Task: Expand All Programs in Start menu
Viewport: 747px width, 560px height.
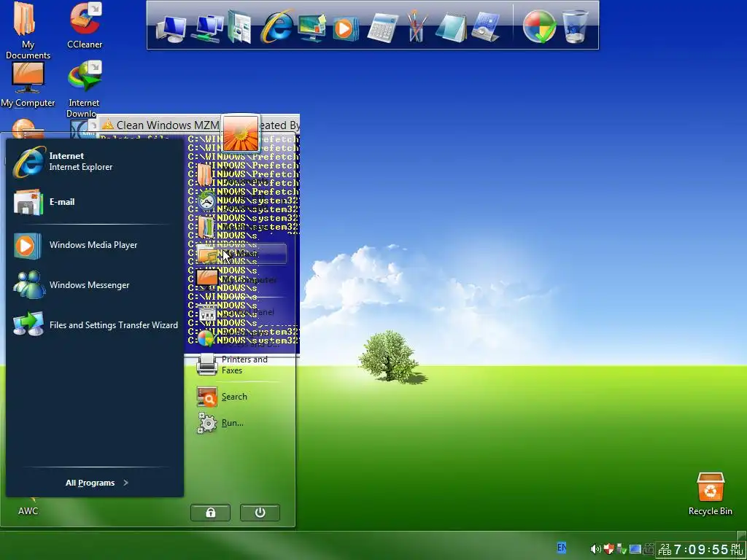Action: point(97,483)
